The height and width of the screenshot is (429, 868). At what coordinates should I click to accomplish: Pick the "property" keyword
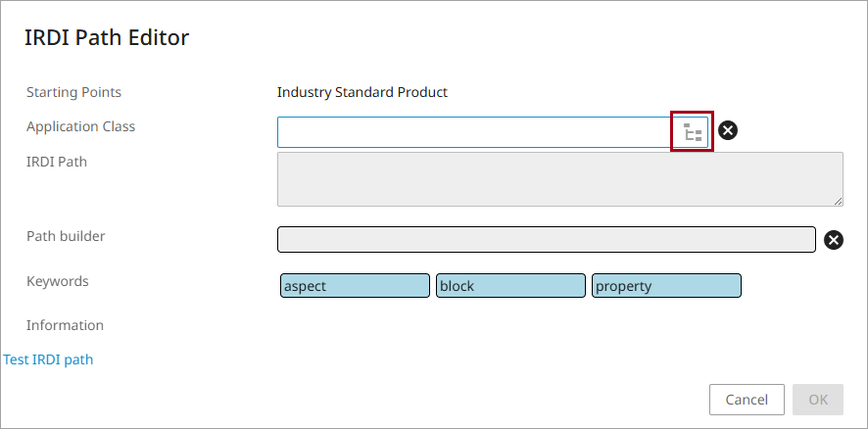point(666,286)
